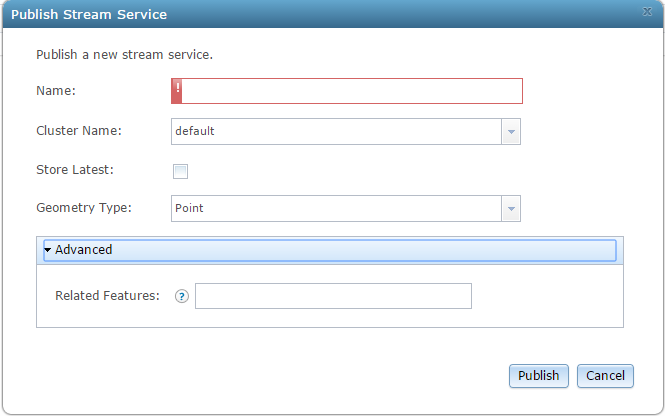
Task: Click the 'Store Latest:' label
Action: (x=75, y=169)
